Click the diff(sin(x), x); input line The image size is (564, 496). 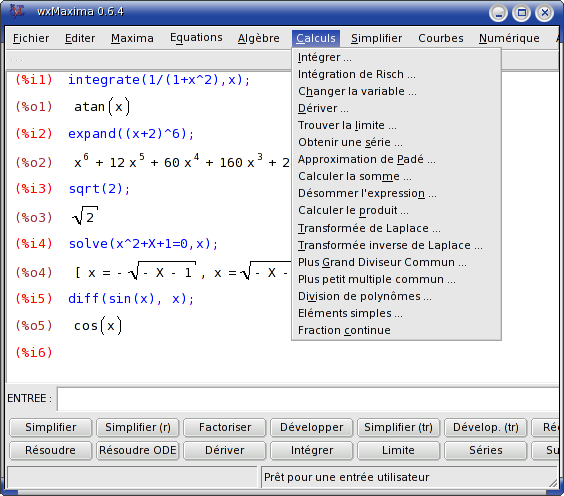[x=131, y=299]
